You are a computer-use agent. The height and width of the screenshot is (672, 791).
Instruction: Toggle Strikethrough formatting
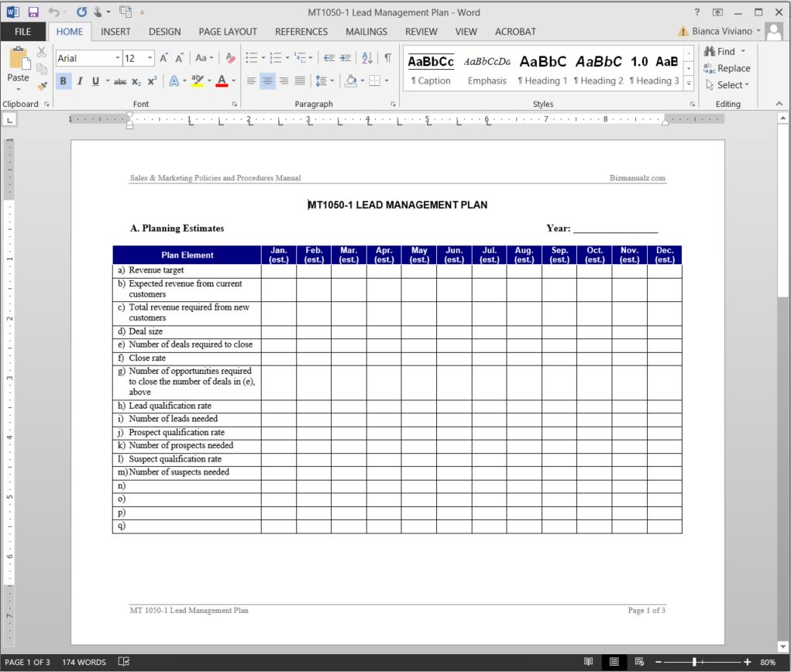(120, 81)
